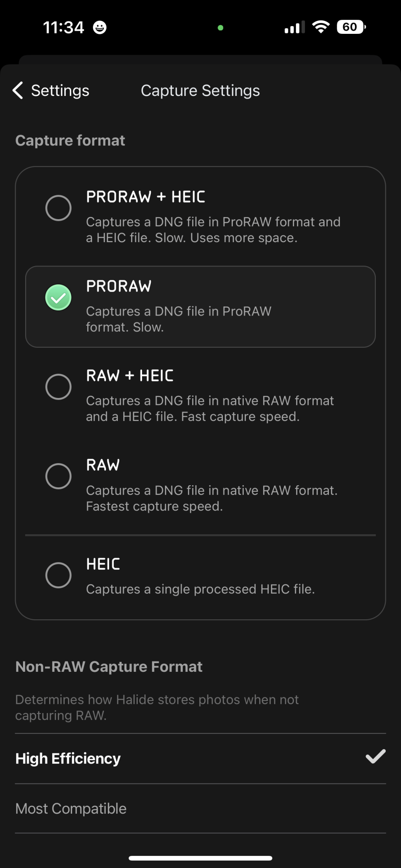
Task: Tap the home indicator bar
Action: coord(200,858)
